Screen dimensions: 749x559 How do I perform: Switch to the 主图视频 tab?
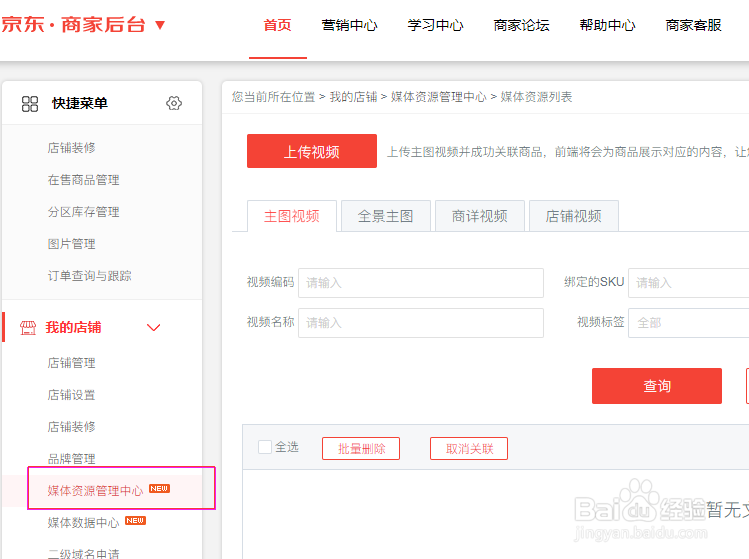pyautogui.click(x=292, y=216)
